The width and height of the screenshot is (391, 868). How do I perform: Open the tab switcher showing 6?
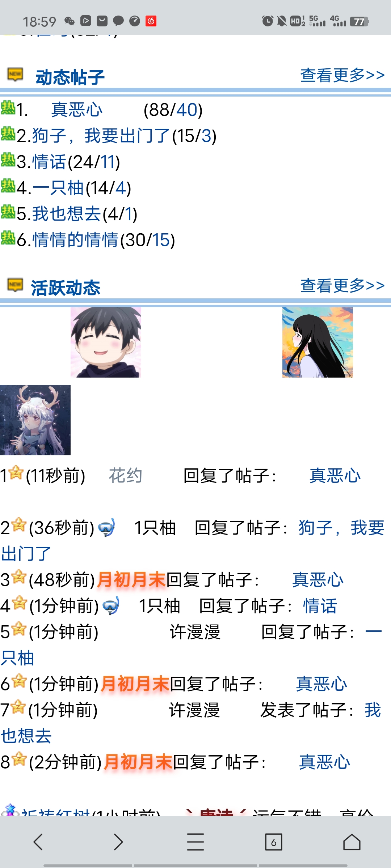click(274, 842)
